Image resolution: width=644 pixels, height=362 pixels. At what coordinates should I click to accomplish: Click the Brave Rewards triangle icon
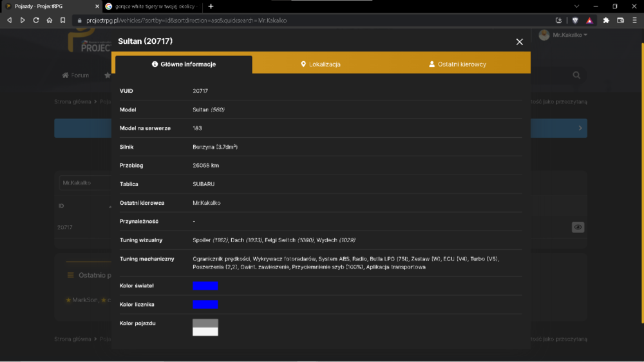tap(589, 20)
